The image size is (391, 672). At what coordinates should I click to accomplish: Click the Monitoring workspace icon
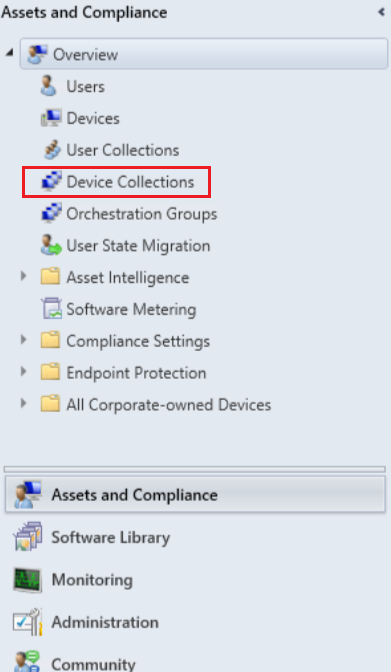[27, 580]
